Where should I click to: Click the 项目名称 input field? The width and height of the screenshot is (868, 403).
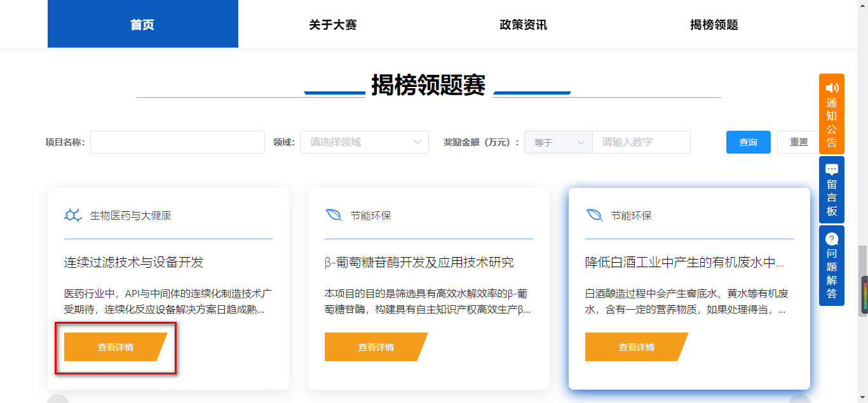pyautogui.click(x=177, y=142)
